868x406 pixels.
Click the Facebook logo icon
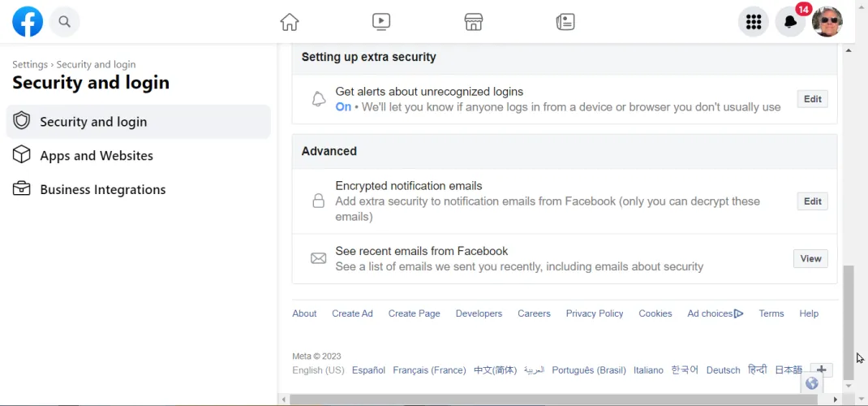[x=28, y=22]
